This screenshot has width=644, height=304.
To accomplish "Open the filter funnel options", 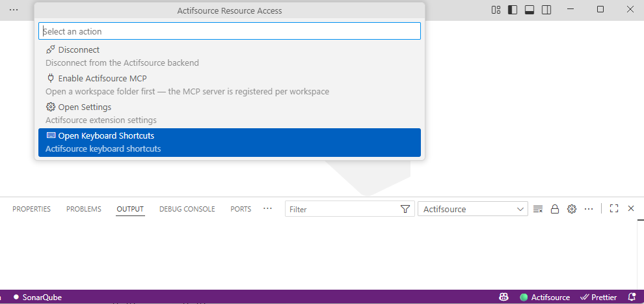I will [405, 209].
